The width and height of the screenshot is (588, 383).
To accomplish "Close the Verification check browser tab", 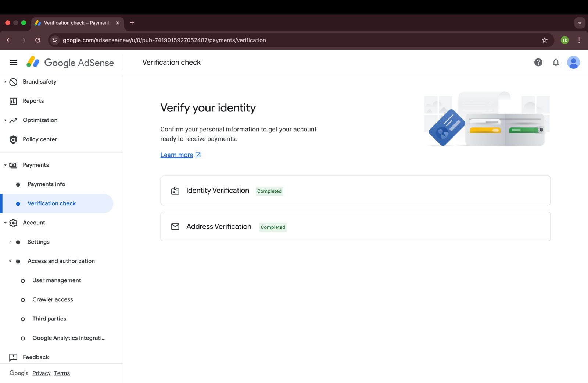I will (x=118, y=23).
